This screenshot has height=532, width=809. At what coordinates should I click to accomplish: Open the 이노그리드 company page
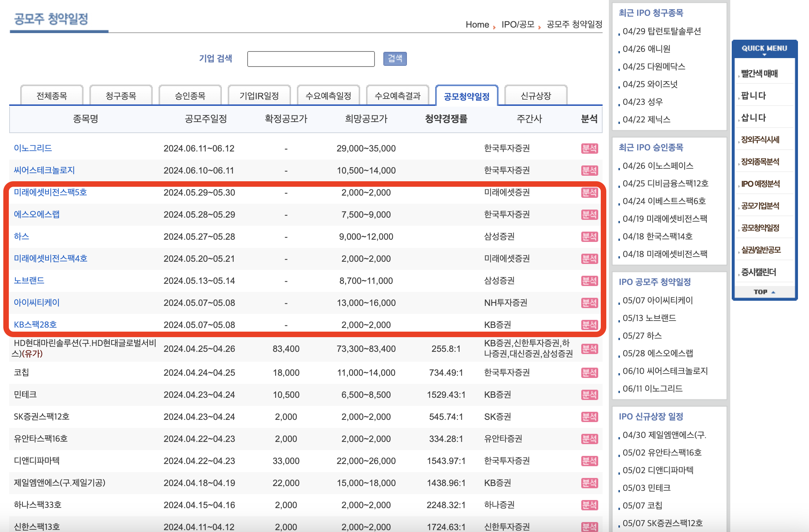(32, 148)
